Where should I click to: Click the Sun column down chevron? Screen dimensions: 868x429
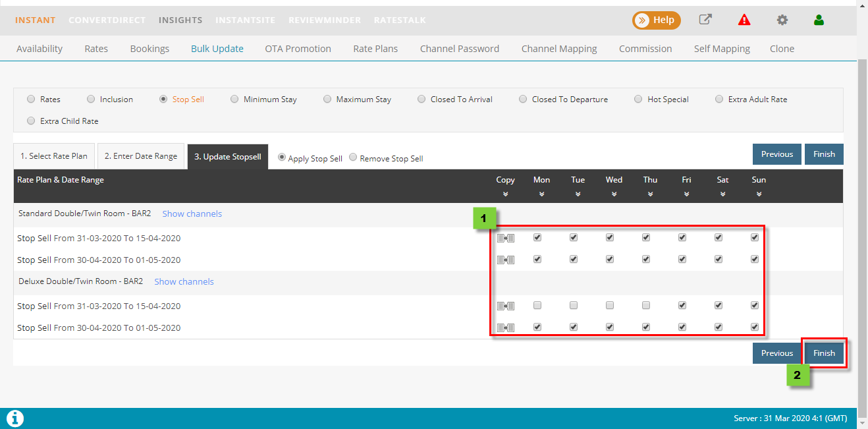click(759, 194)
